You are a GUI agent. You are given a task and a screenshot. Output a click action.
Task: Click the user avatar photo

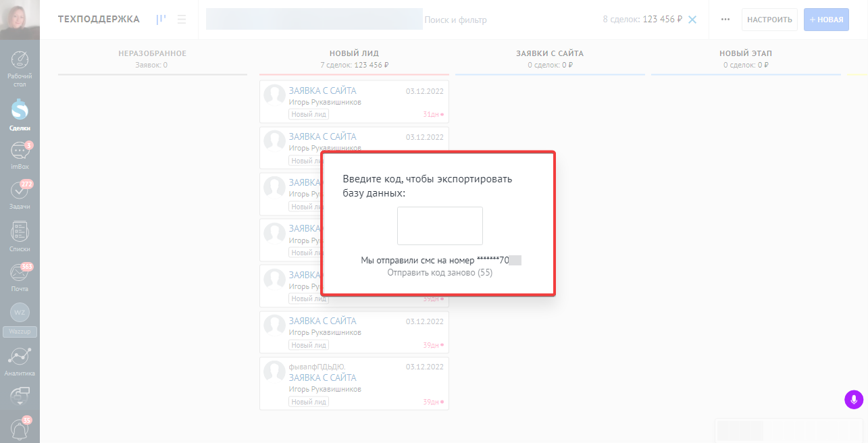coord(20,20)
